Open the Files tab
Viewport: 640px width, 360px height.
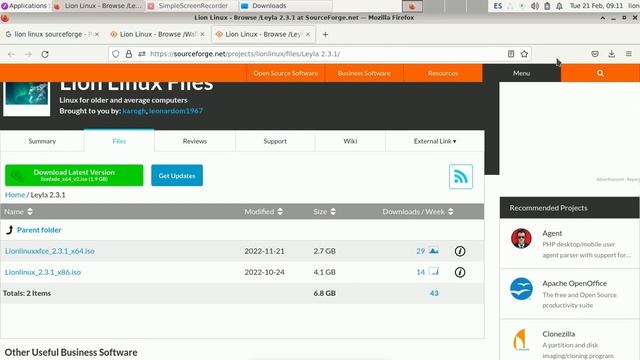[119, 141]
